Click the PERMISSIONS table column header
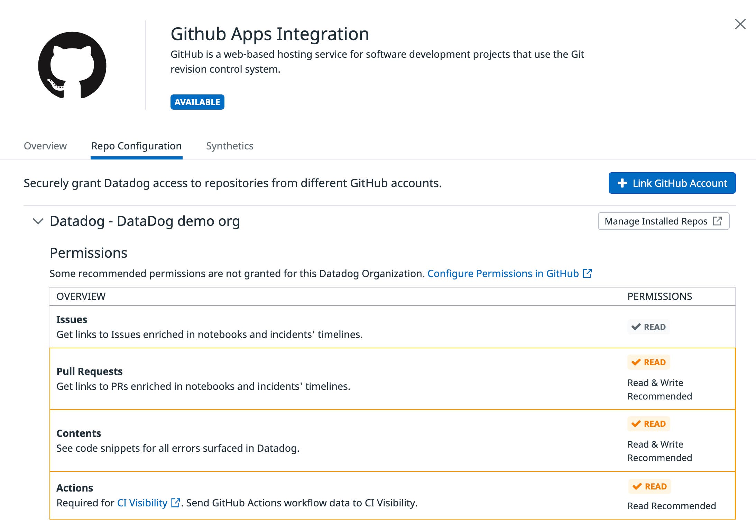 660,296
